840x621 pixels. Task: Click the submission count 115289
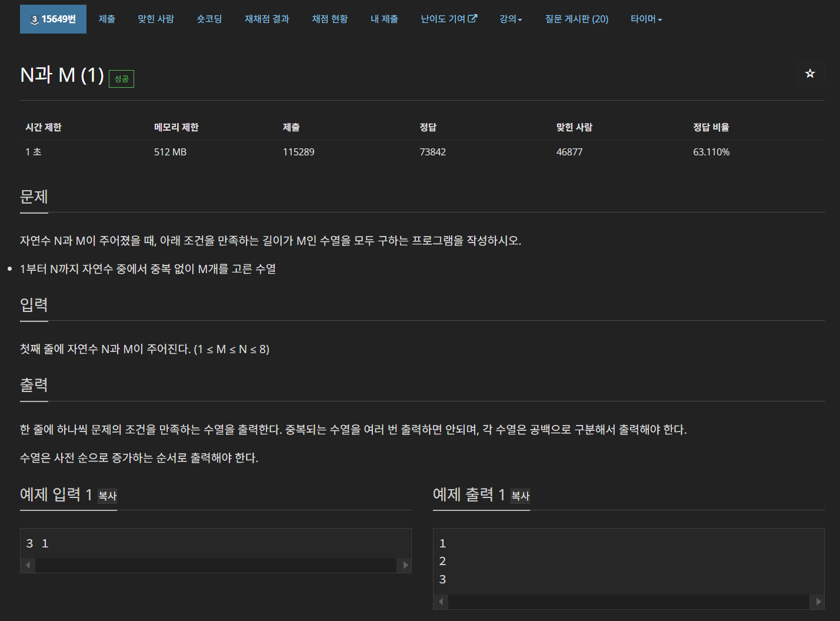tap(298, 152)
